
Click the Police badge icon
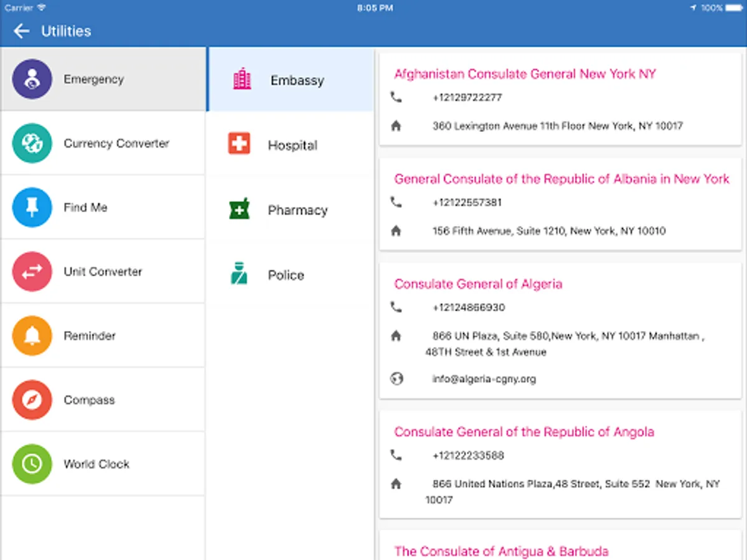point(242,274)
